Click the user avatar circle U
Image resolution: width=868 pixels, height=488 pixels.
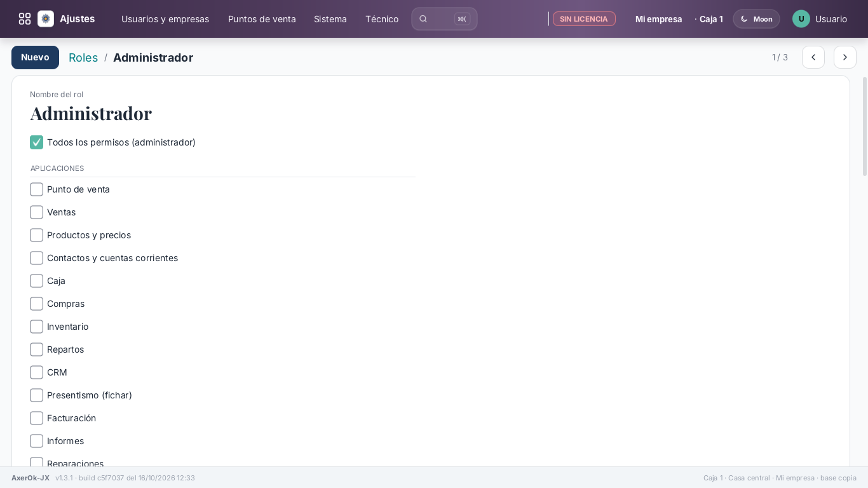click(801, 19)
